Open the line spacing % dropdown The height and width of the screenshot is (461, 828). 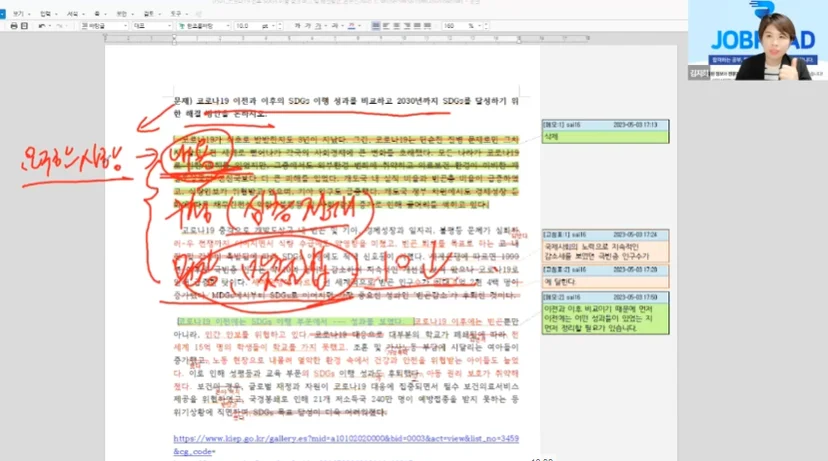(478, 26)
